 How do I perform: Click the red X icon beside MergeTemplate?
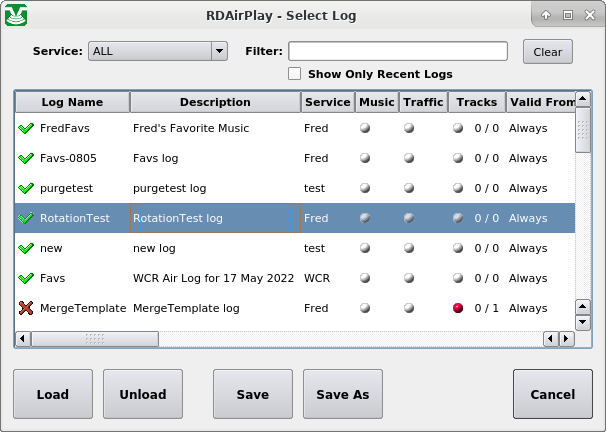(26, 308)
